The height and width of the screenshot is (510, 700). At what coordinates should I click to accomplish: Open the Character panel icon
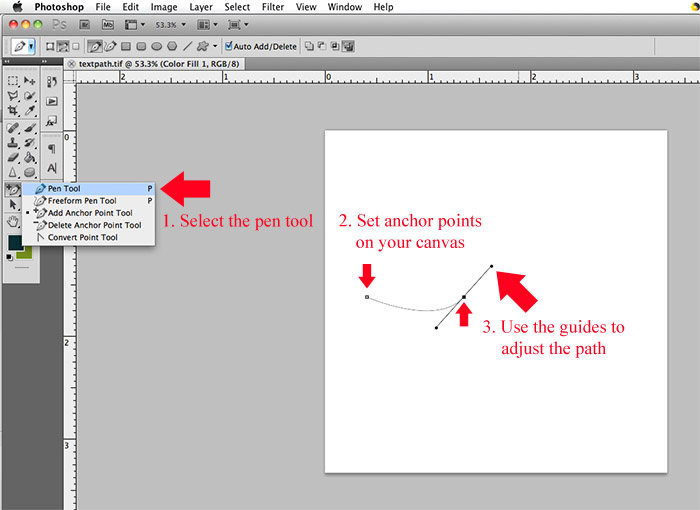pos(52,168)
